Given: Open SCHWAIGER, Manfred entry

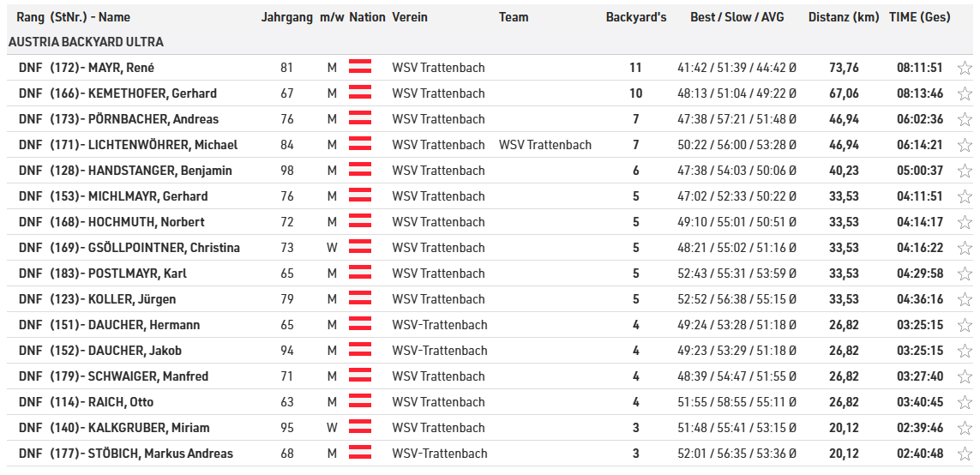Looking at the screenshot, I should pyautogui.click(x=148, y=376).
